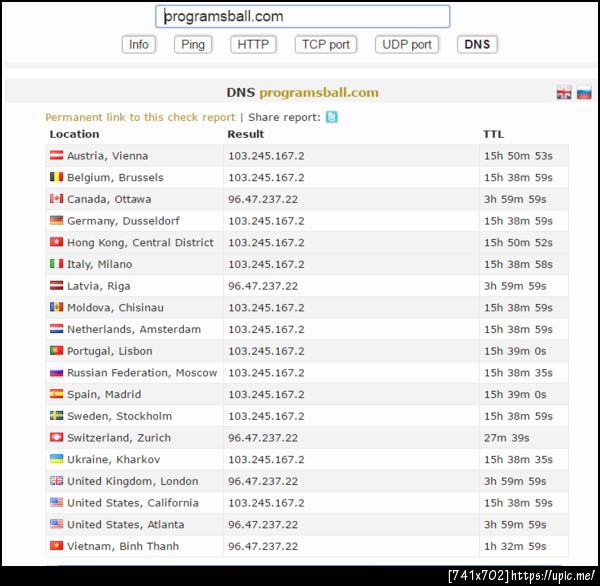Click the Austria flag icon
Viewport: 600px width, 586px height.
point(57,155)
